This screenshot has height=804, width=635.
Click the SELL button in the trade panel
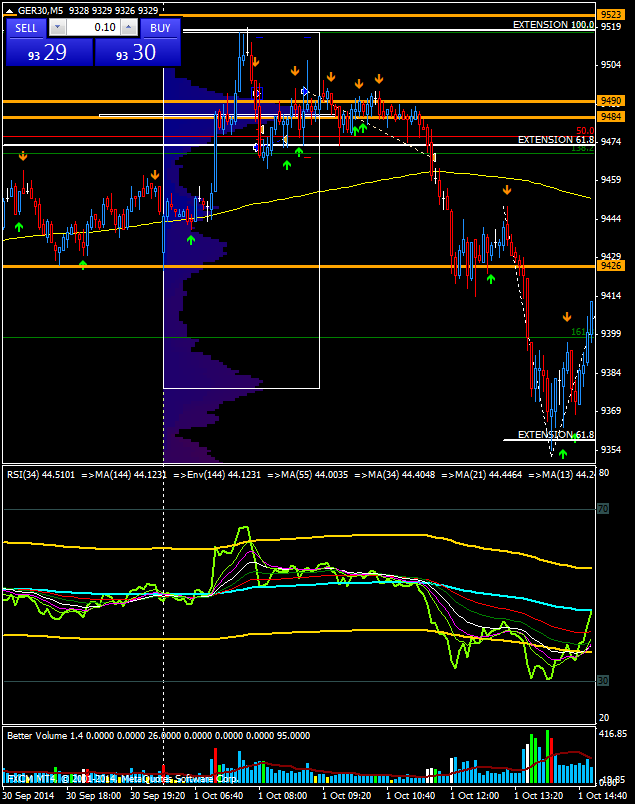pos(27,28)
